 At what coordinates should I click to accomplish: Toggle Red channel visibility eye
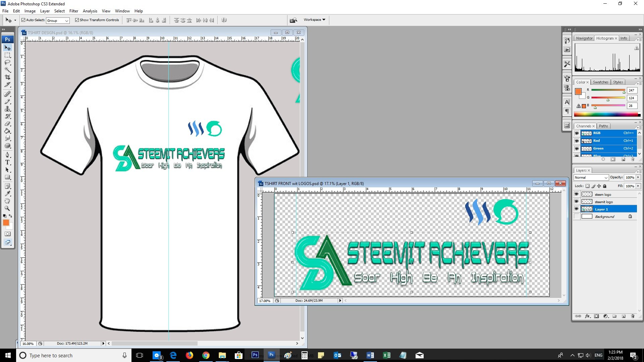pos(577,141)
